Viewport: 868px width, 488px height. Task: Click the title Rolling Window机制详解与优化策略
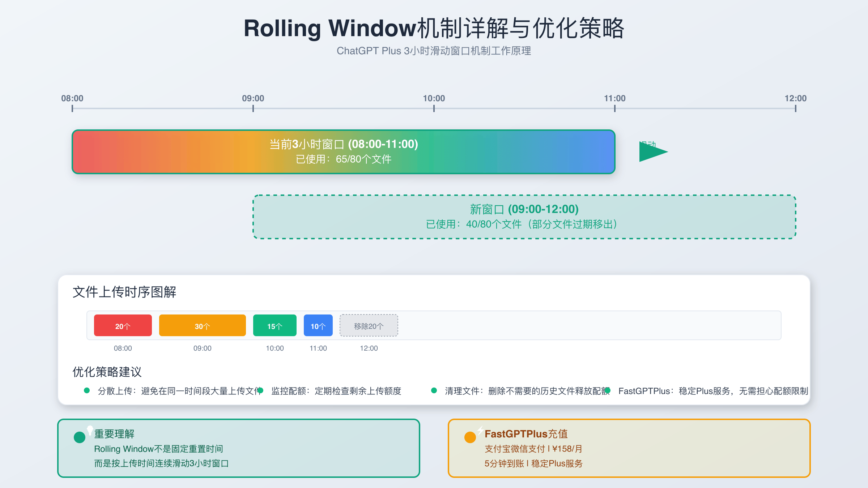(434, 28)
